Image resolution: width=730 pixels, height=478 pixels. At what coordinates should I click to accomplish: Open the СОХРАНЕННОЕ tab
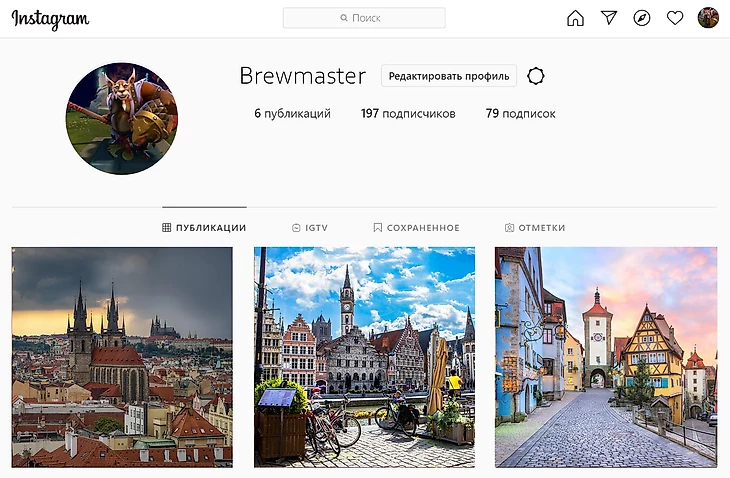point(416,228)
